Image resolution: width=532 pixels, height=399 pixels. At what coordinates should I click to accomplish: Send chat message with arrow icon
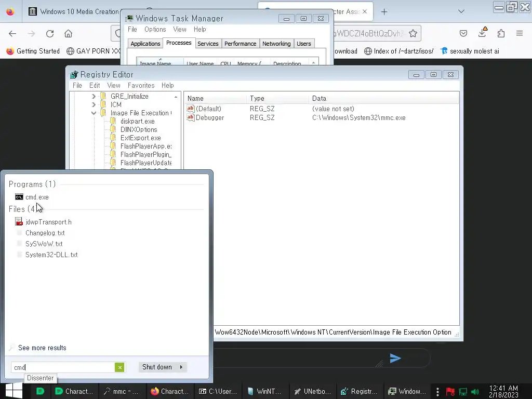[x=395, y=358]
